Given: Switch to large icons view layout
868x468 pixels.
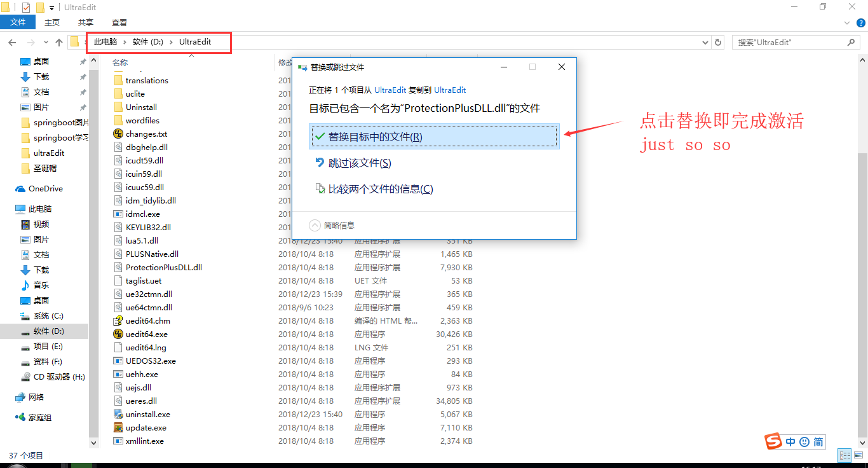Looking at the screenshot, I should click(858, 455).
